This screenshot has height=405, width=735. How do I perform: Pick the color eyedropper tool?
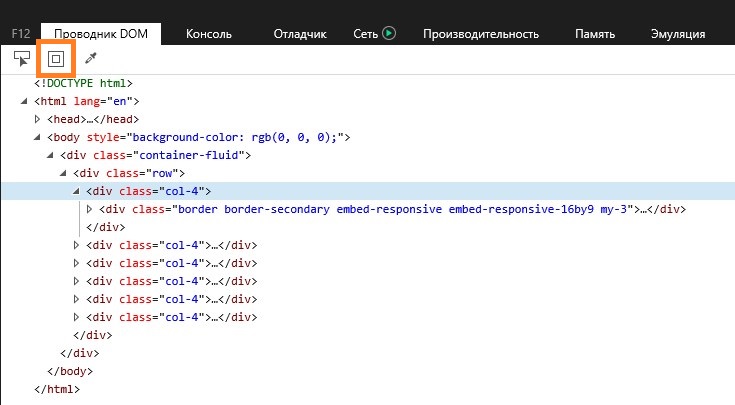[90, 59]
